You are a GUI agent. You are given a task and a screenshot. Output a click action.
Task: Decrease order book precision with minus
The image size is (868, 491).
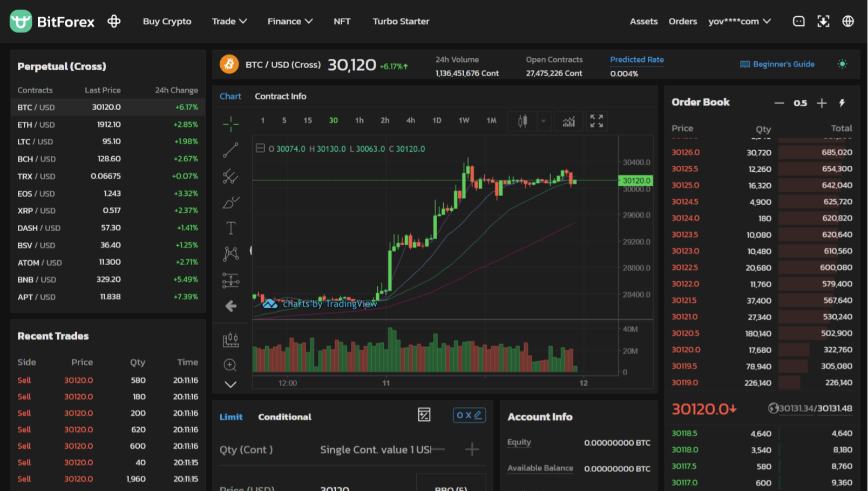[x=779, y=103]
